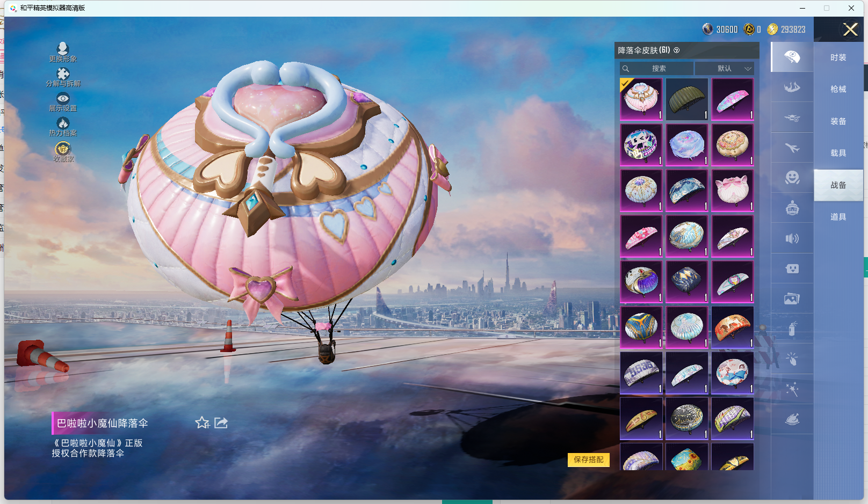Expand the 默认 sort dropdown

(725, 69)
